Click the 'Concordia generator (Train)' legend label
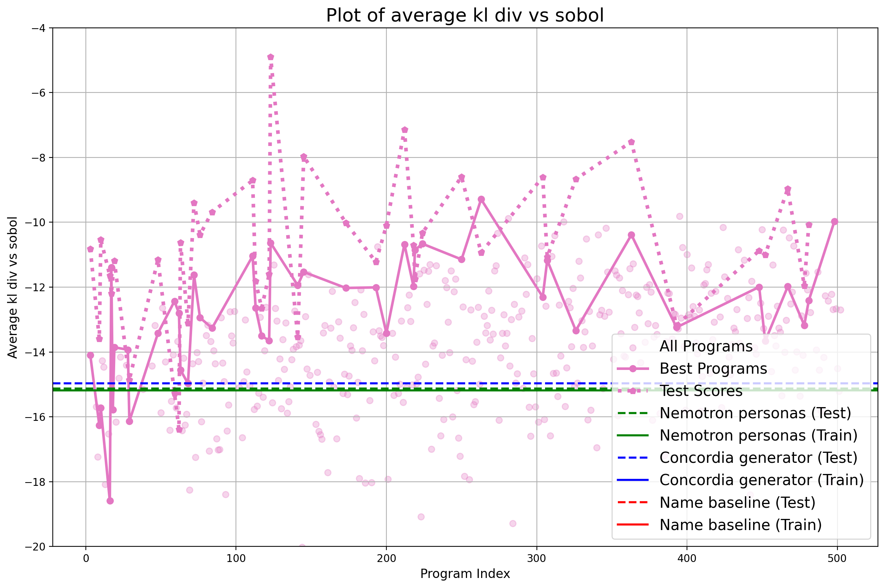This screenshot has width=885, height=588. click(761, 480)
